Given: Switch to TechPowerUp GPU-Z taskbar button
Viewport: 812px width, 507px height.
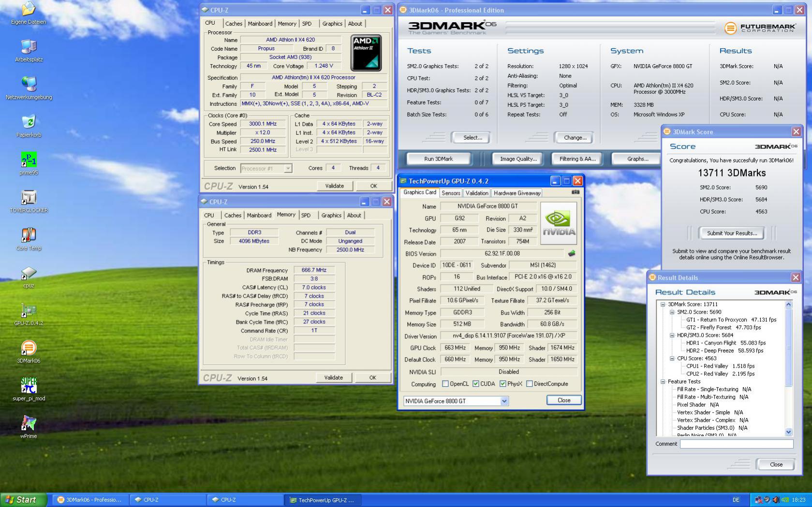Looking at the screenshot, I should pos(323,500).
